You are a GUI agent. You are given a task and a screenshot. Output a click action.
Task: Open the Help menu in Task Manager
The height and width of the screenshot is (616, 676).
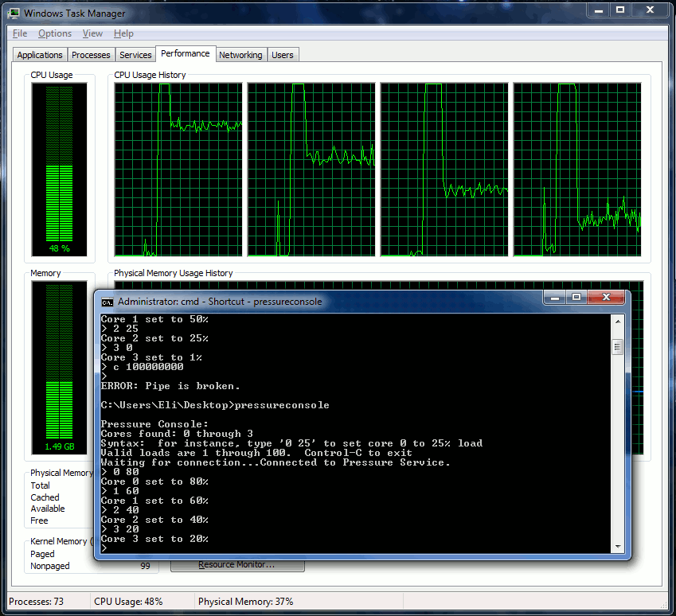pos(123,33)
